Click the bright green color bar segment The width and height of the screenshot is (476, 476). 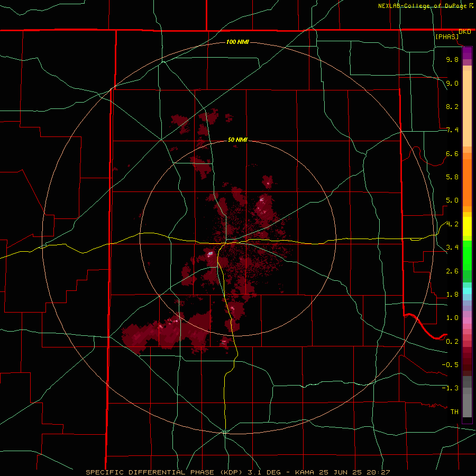click(x=467, y=255)
